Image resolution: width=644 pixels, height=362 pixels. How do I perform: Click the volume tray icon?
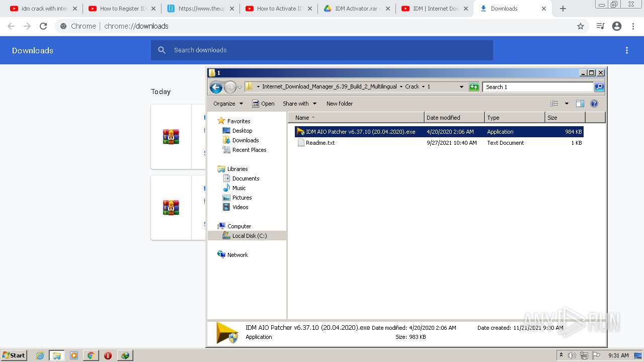click(x=572, y=355)
